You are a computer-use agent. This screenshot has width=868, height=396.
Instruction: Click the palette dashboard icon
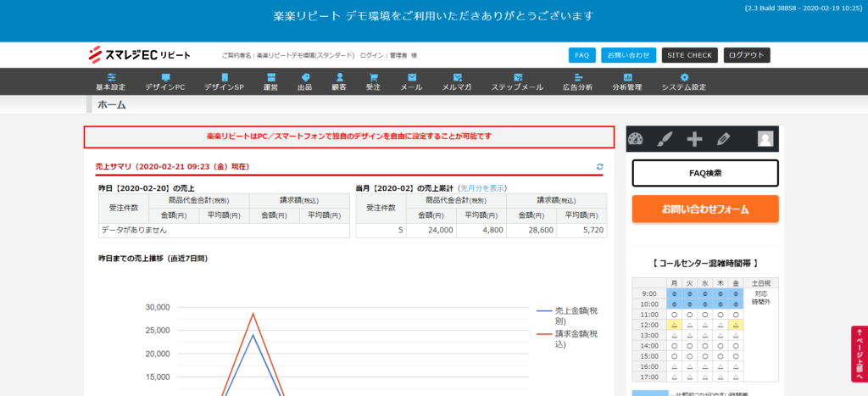click(x=637, y=139)
